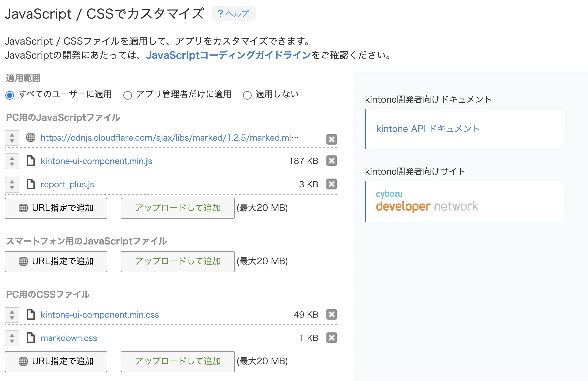Screen dimensions: 588x381
Task: Delete kintone-ui-component.min.js file entry
Action: (331, 161)
